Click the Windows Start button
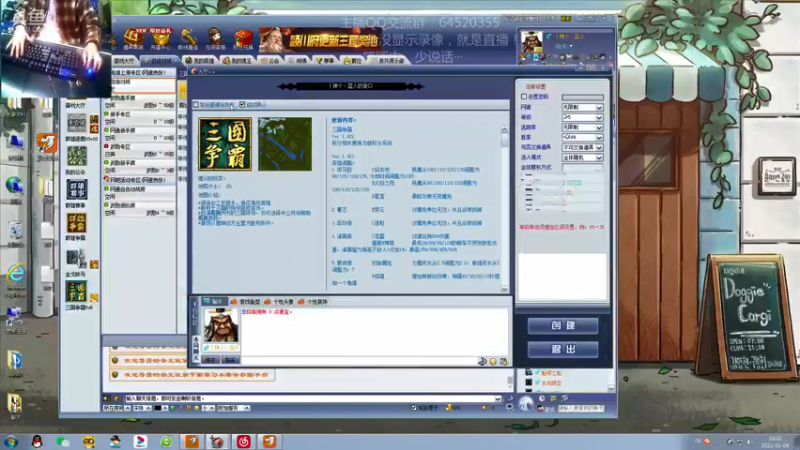 [11, 441]
